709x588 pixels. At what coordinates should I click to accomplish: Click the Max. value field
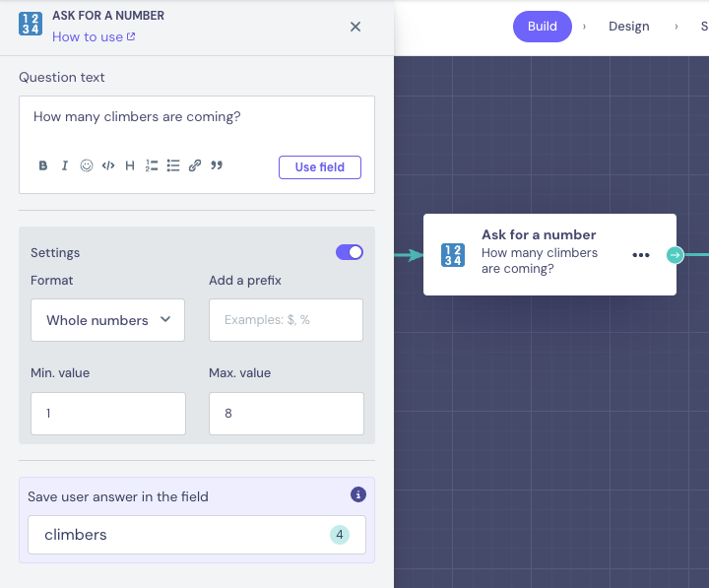[x=287, y=414]
